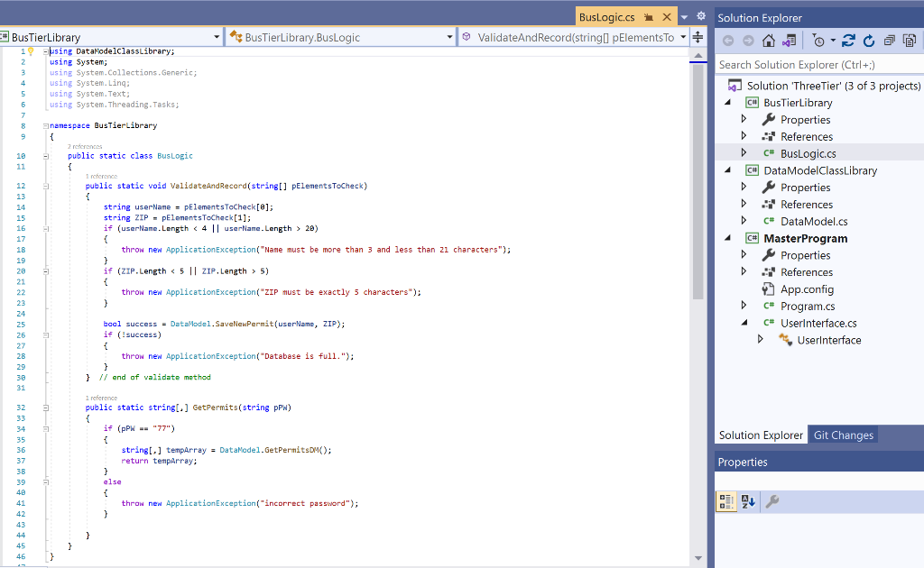Select App.config in MasterProgram project

click(x=807, y=289)
